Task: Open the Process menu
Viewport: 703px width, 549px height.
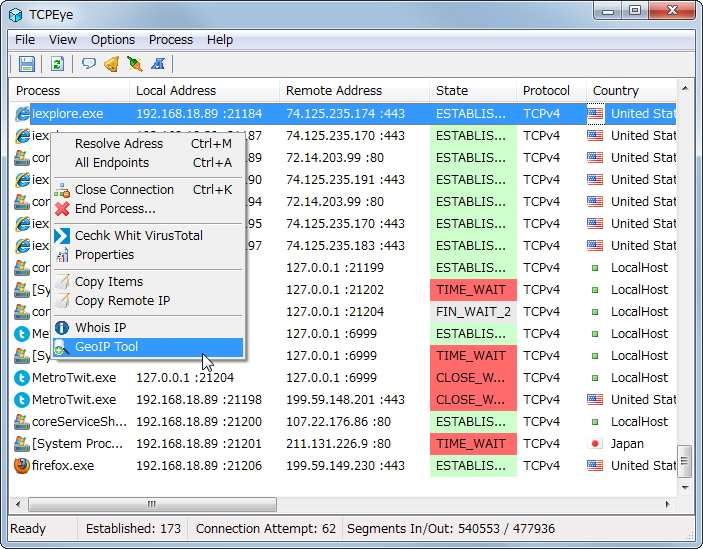Action: pyautogui.click(x=171, y=40)
